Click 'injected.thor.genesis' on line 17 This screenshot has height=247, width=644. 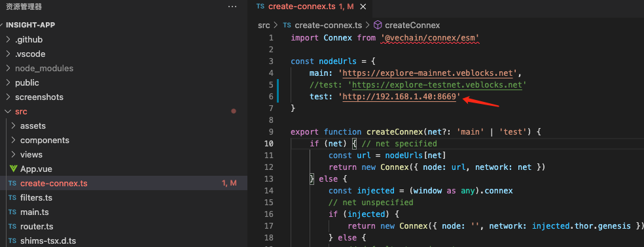pos(581,226)
